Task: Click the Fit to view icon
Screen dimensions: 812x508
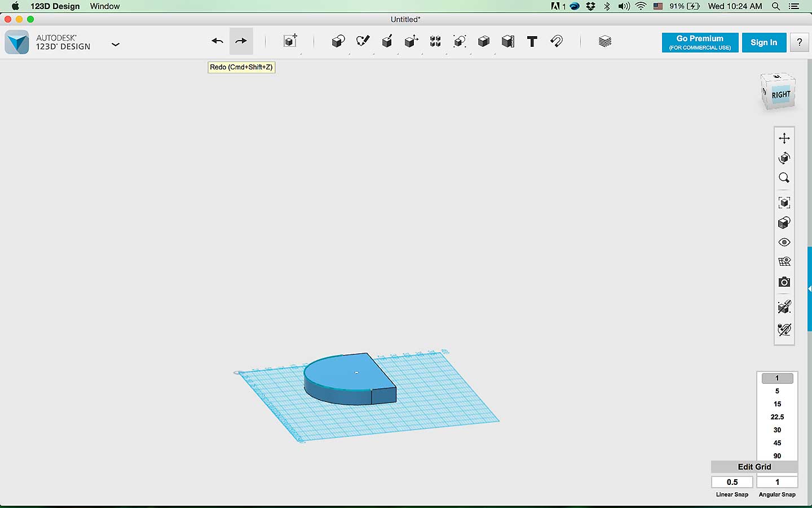Action: pyautogui.click(x=784, y=203)
